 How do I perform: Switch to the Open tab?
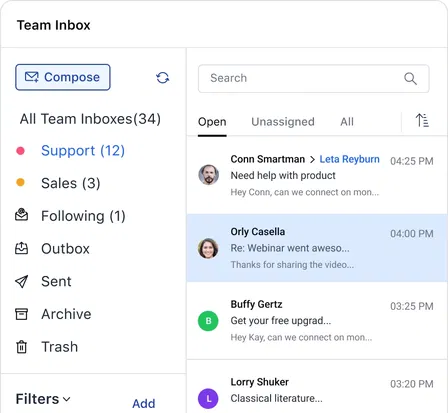coord(212,122)
